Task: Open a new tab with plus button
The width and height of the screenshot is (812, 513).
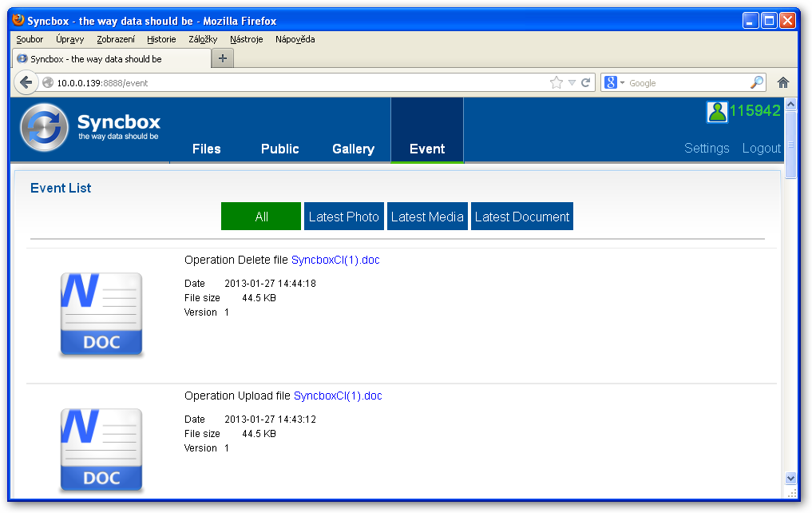Action: [223, 58]
